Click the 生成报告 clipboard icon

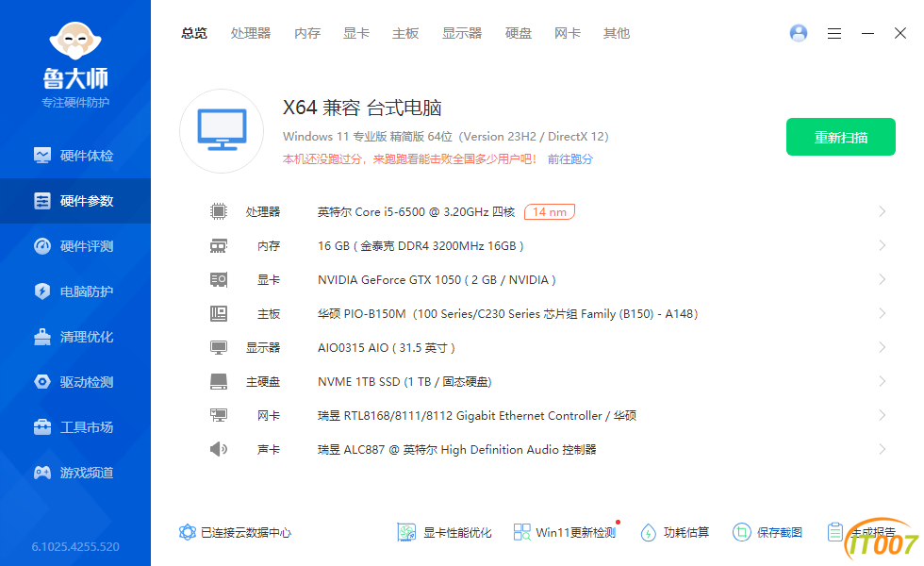[x=835, y=532]
